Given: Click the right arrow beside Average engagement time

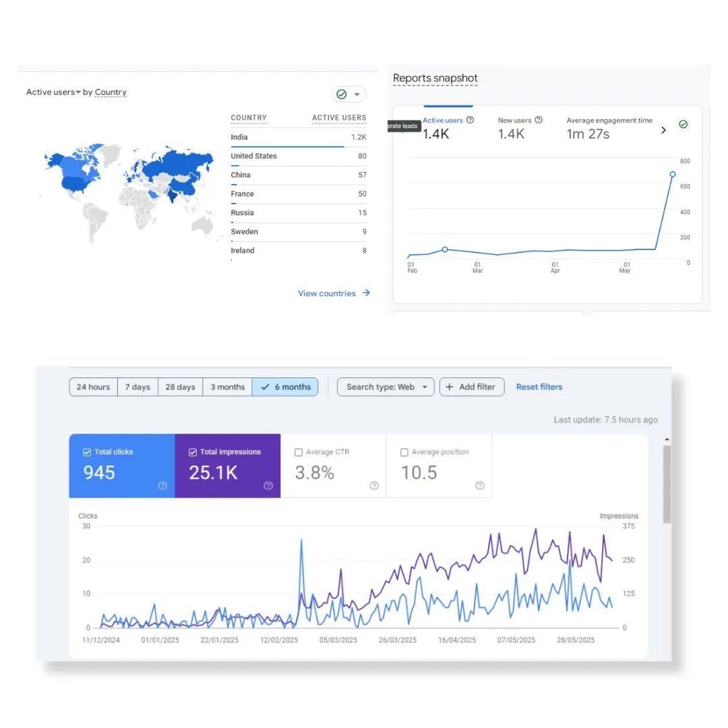Looking at the screenshot, I should 663,130.
